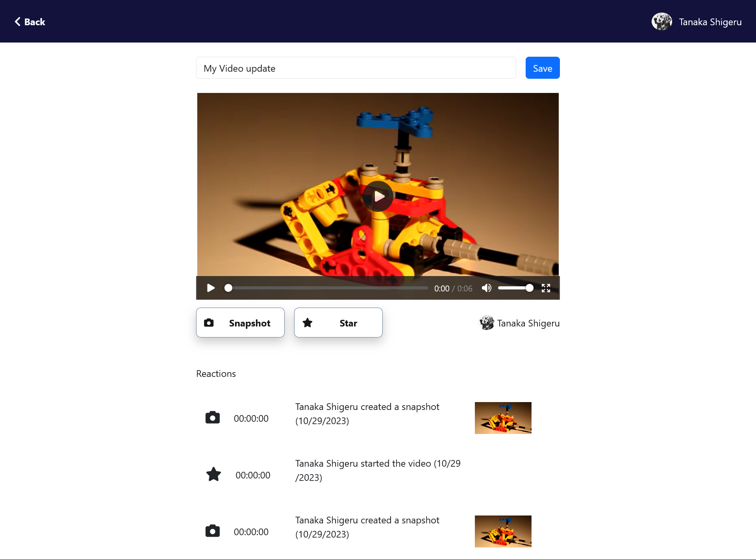Click the camera icon of the third reaction
756x560 pixels.
pyautogui.click(x=213, y=531)
